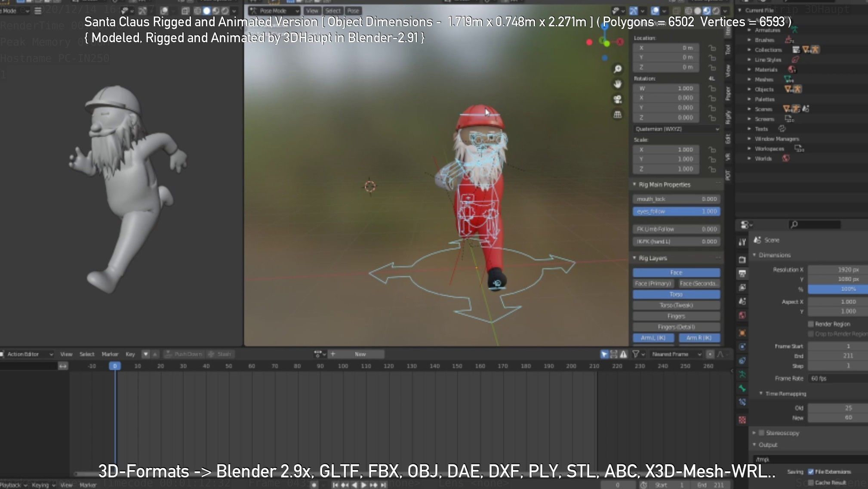Screen dimensions: 868x489
Task: Adjust the mouth_lock slider
Action: point(676,199)
